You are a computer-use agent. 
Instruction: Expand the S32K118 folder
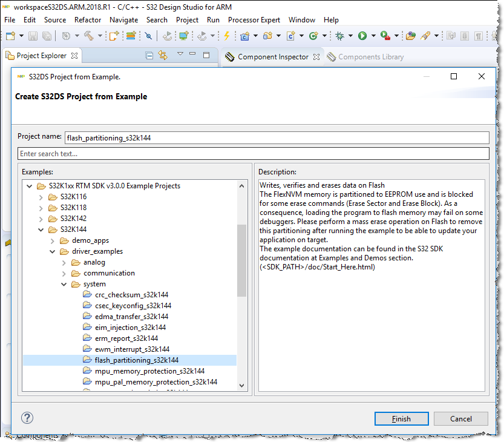41,208
